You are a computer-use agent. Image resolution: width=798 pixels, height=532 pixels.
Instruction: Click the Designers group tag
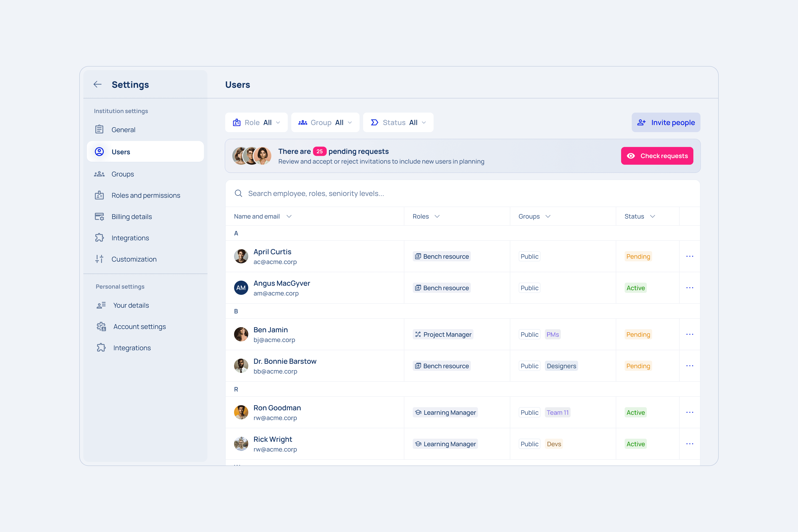click(561, 366)
